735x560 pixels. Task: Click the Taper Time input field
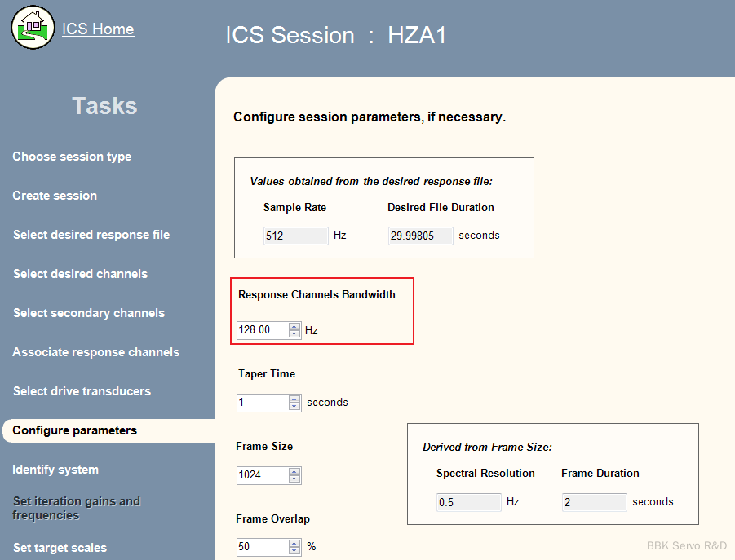click(262, 403)
